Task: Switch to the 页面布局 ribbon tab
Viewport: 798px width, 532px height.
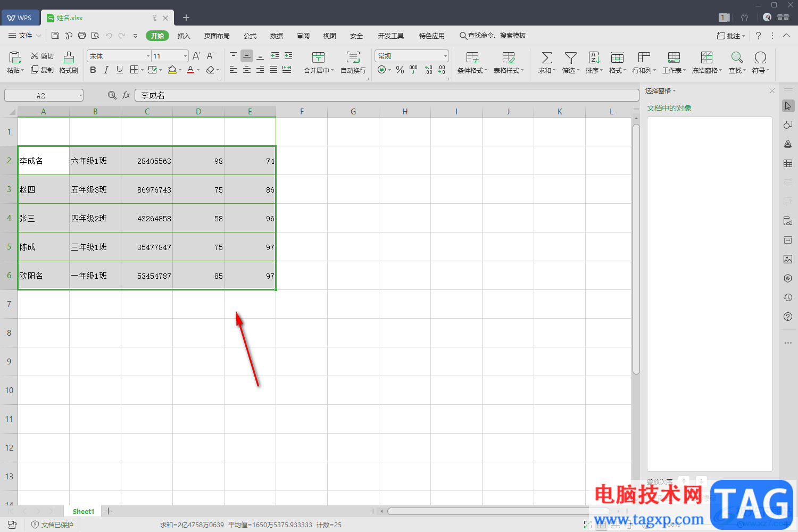Action: pos(217,36)
